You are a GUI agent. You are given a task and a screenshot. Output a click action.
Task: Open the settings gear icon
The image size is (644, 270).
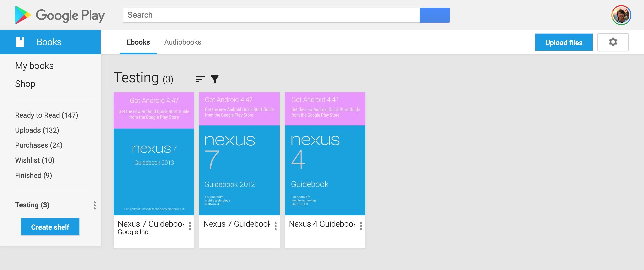613,42
